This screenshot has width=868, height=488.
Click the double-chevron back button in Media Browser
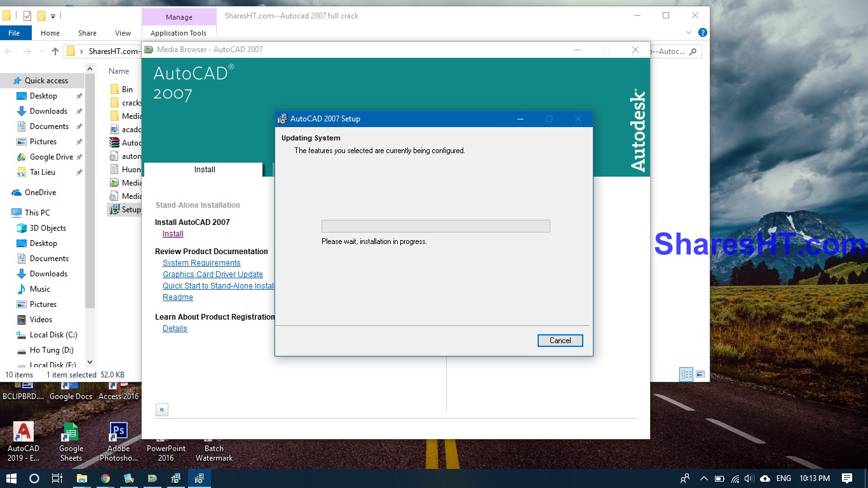[162, 410]
